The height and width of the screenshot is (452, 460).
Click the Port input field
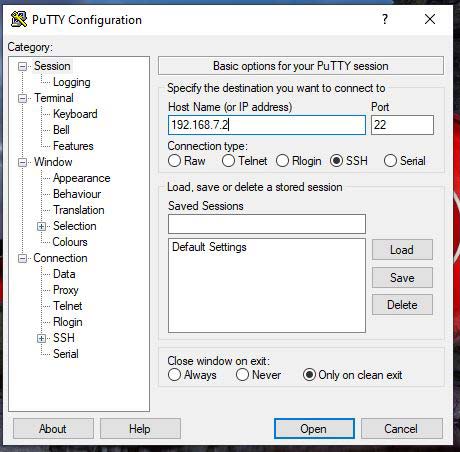pos(402,125)
